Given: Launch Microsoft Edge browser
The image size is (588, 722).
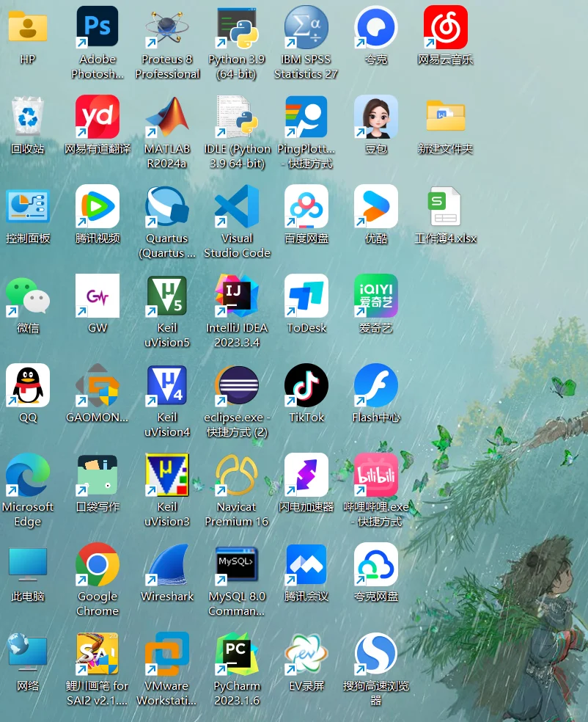Looking at the screenshot, I should (x=28, y=475).
